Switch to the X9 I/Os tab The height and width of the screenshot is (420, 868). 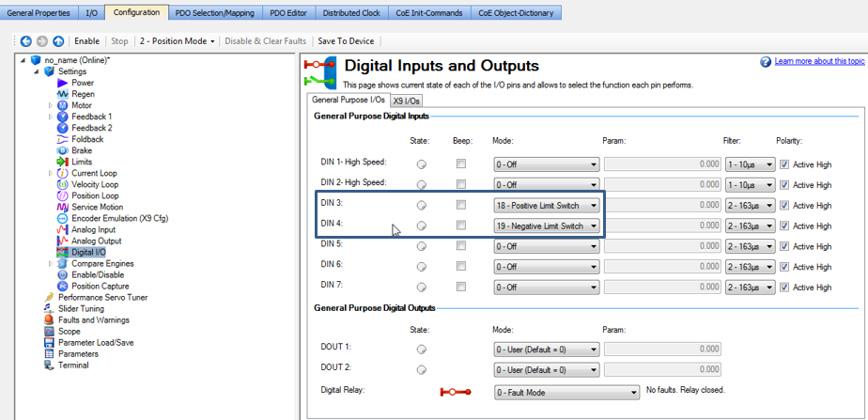[407, 101]
